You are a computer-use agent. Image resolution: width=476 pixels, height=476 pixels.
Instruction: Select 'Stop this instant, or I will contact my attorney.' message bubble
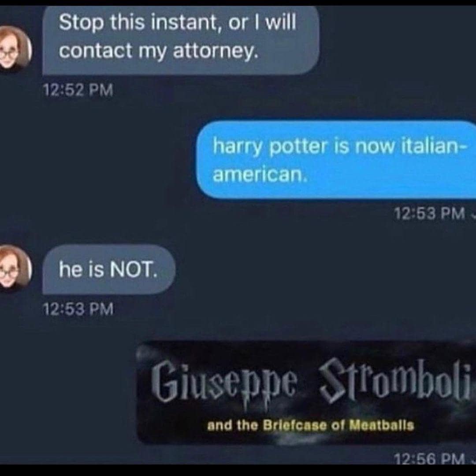click(x=181, y=39)
